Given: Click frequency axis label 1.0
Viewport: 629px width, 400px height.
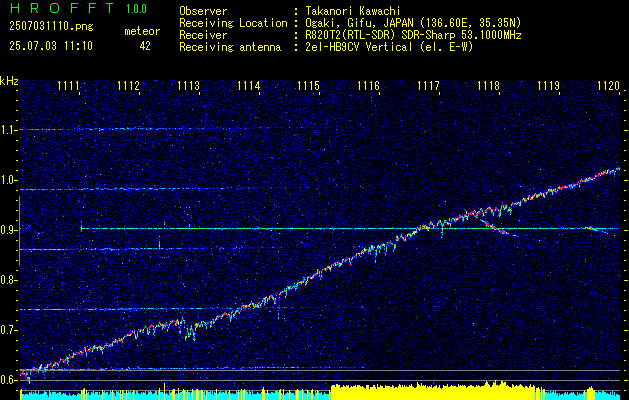Looking at the screenshot, I should [8, 180].
